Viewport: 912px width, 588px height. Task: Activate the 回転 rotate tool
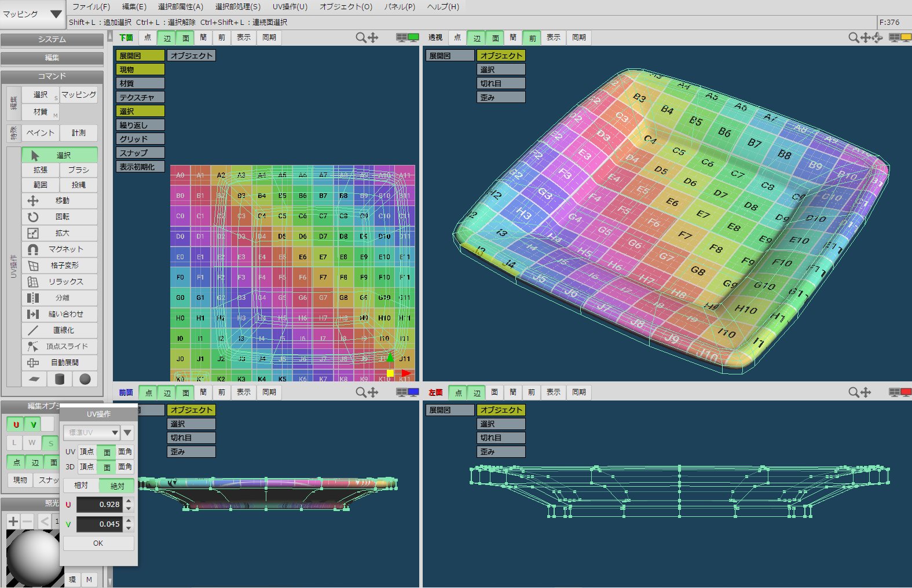60,217
